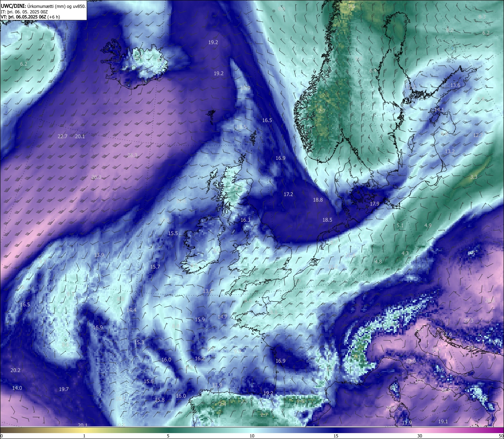Screen dimensions: 504x439
Task: Click the 15.8 value label
Action: pyautogui.click(x=159, y=400)
